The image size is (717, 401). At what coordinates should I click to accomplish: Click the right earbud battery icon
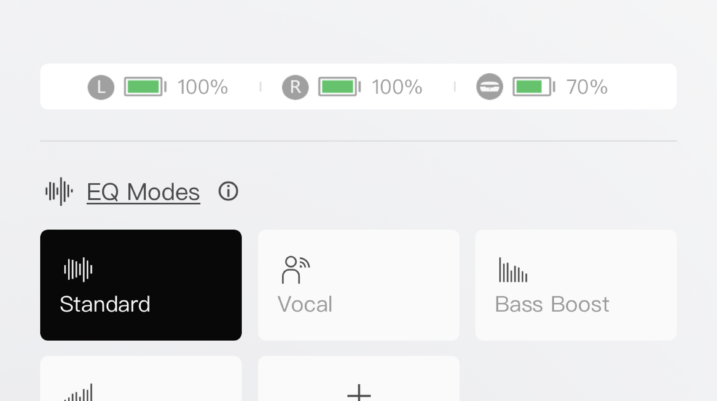(x=339, y=87)
